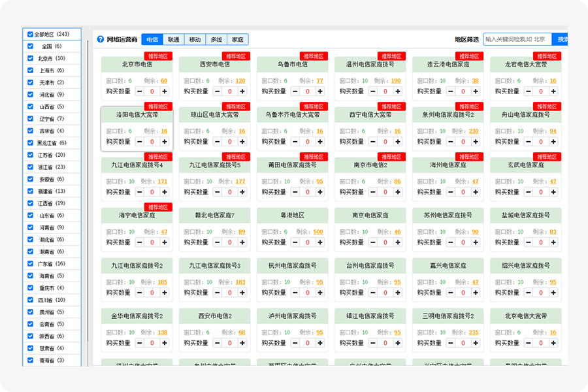The height and width of the screenshot is (392, 588).
Task: Select the 移动 operator tab
Action: coord(195,40)
